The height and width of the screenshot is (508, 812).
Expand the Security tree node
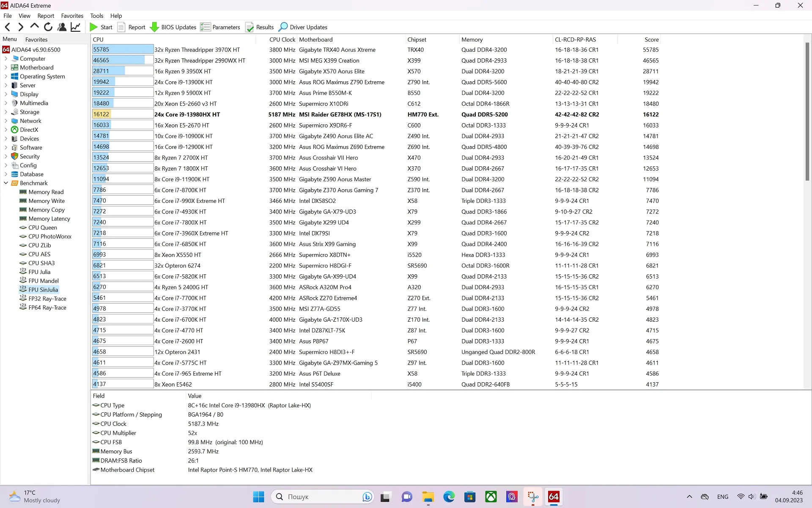pos(6,156)
